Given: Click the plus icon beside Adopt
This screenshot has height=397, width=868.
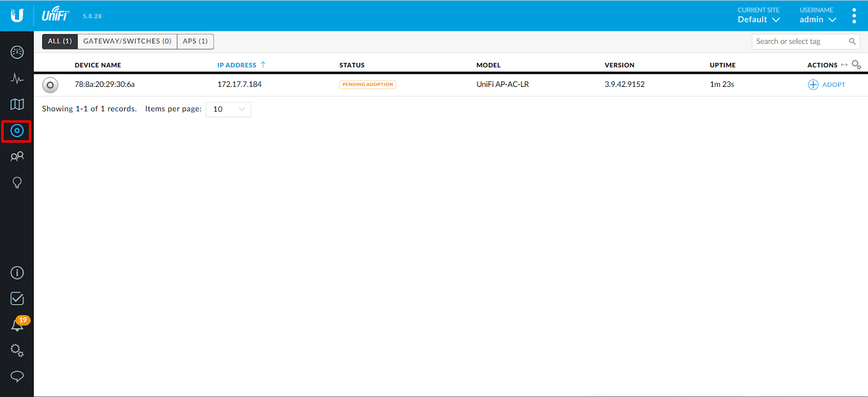Looking at the screenshot, I should (813, 85).
